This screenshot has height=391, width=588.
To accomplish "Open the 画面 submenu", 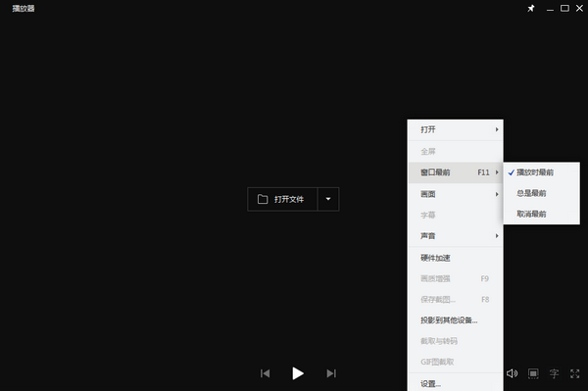I will [x=456, y=194].
